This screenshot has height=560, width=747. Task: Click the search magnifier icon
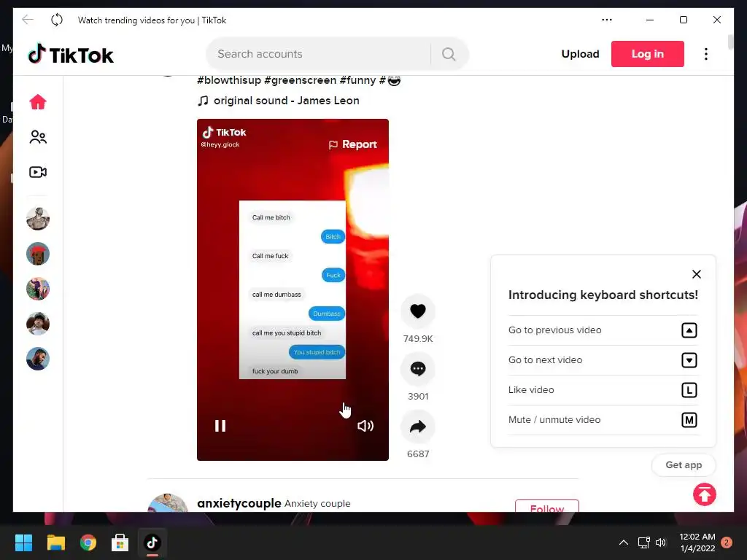(x=449, y=54)
